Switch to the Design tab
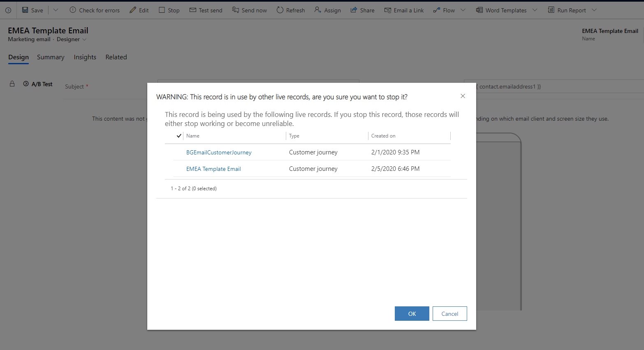The height and width of the screenshot is (350, 644). click(19, 57)
